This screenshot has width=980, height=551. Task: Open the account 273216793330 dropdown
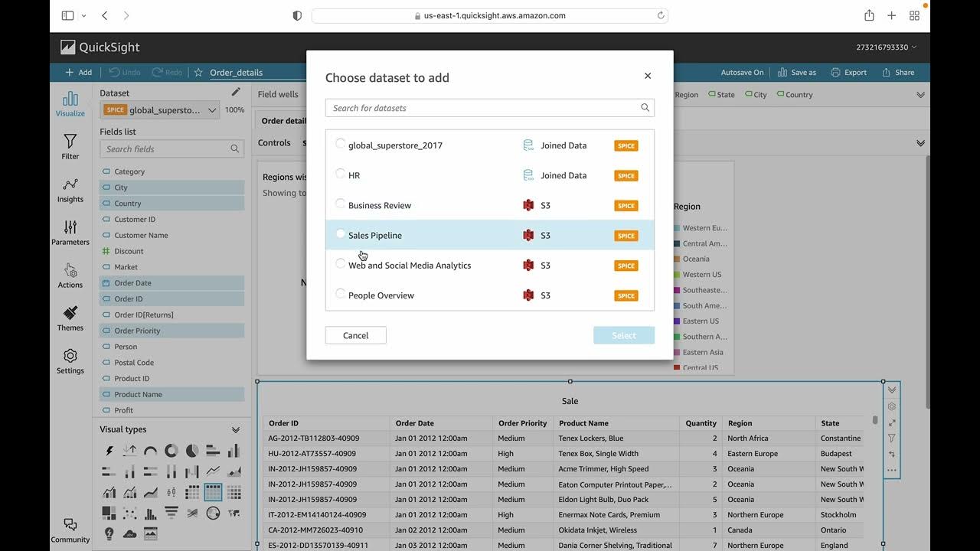click(887, 47)
